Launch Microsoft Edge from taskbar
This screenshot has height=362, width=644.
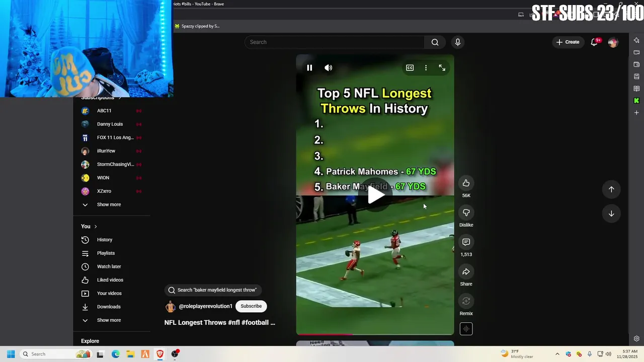click(115, 354)
